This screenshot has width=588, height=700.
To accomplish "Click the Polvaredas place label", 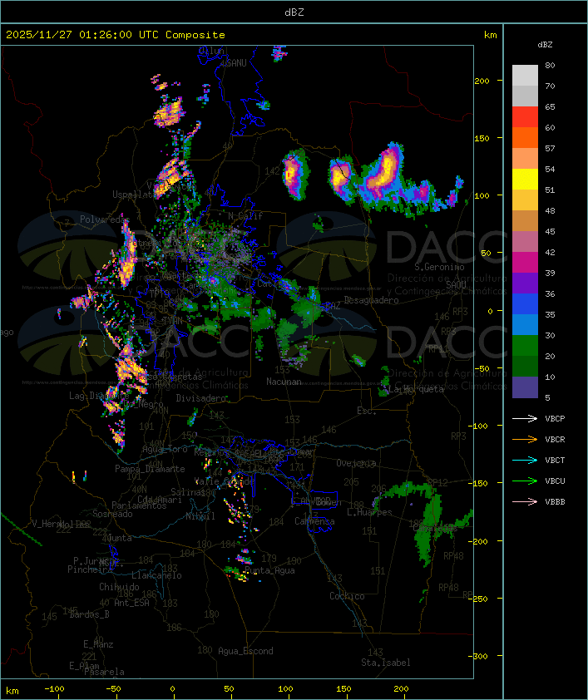I will tap(104, 219).
